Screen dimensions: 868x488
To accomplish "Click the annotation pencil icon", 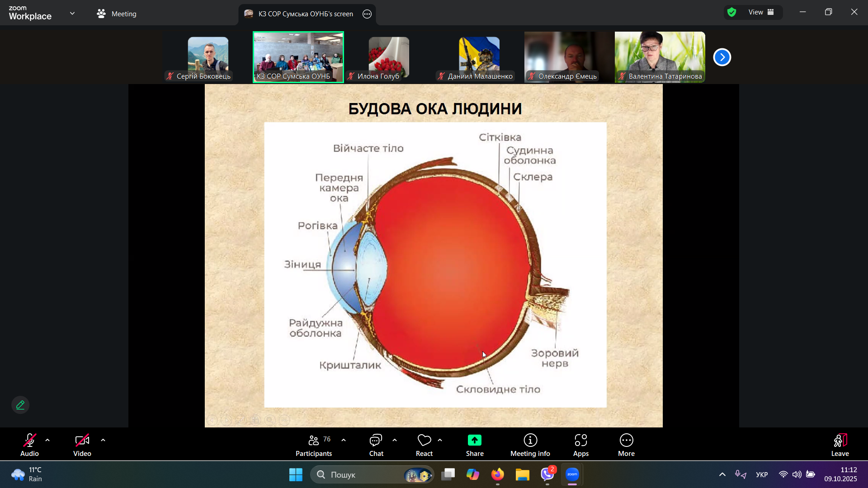I will tap(20, 405).
